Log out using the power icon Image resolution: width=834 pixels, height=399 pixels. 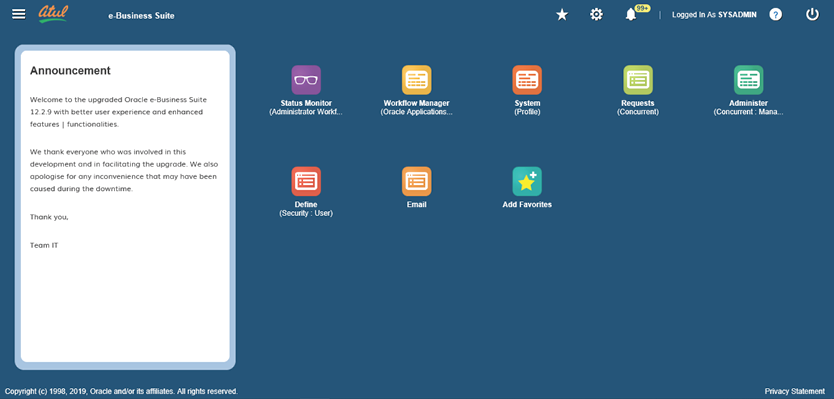point(812,15)
